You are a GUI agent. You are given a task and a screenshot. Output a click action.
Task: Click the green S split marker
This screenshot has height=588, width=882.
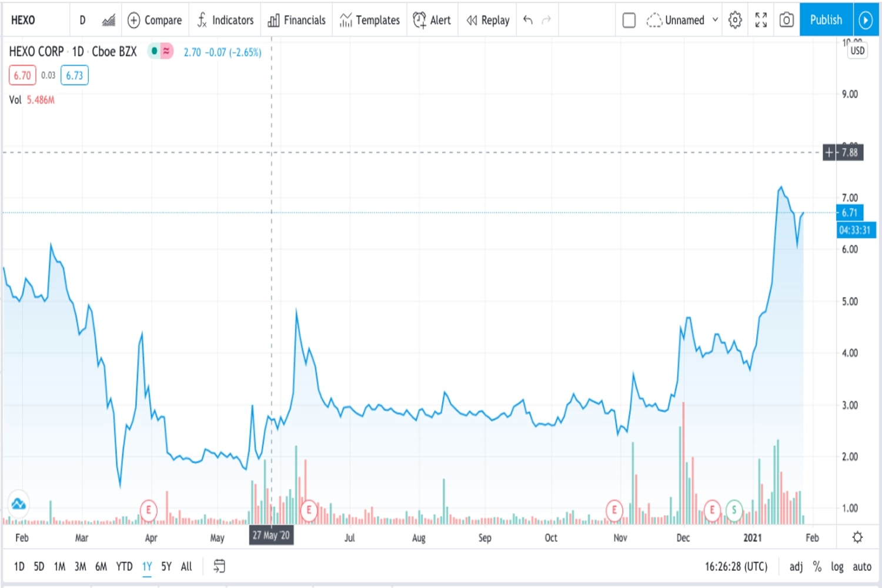pos(734,510)
